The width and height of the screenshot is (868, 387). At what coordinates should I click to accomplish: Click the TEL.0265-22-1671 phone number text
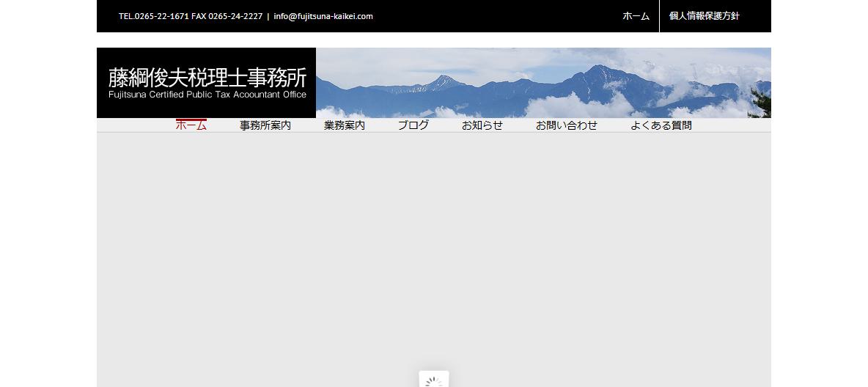pos(153,16)
